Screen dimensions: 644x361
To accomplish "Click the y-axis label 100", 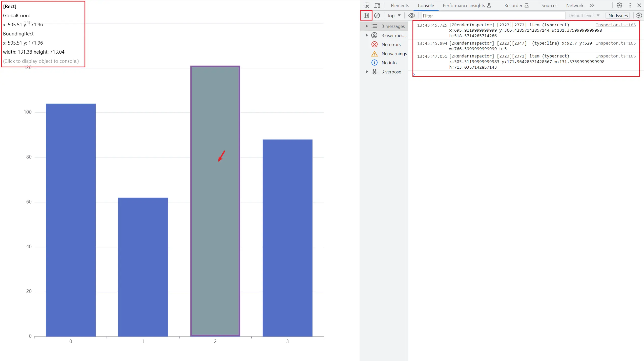I will pyautogui.click(x=28, y=112).
